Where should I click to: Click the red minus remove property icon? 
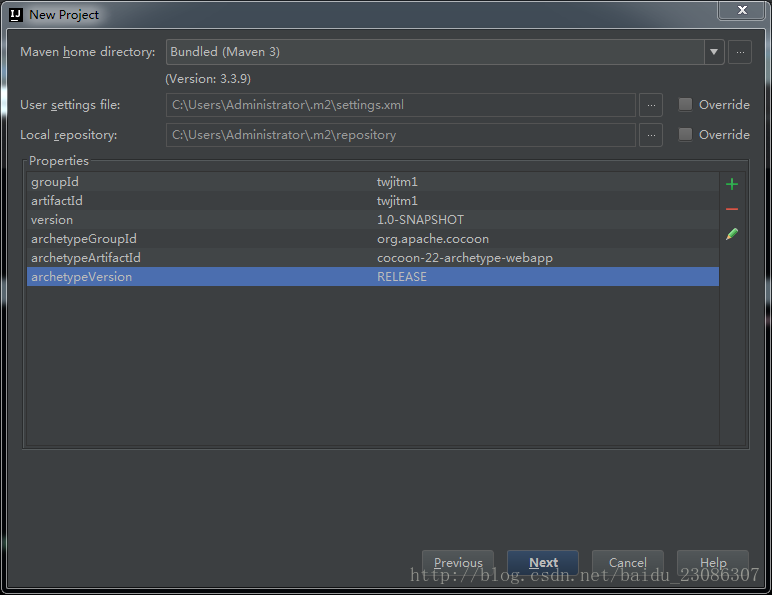coord(732,209)
